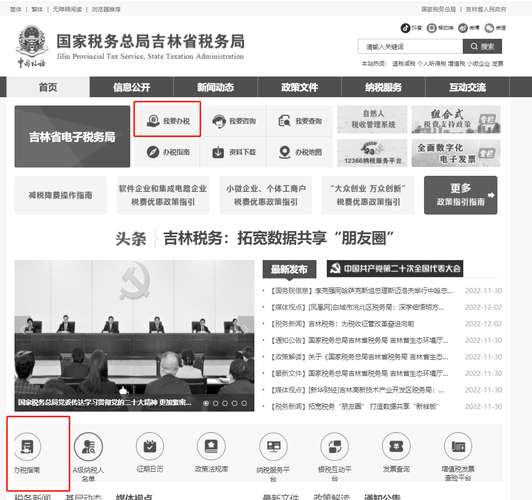Select the 最新发布 news tab
Screen dimensions: 532x500
(289, 269)
